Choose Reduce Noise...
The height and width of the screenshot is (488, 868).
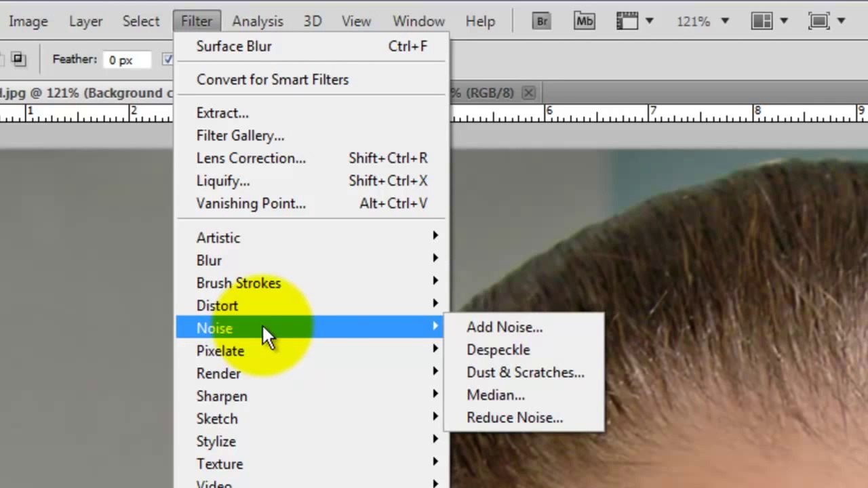pyautogui.click(x=524, y=418)
